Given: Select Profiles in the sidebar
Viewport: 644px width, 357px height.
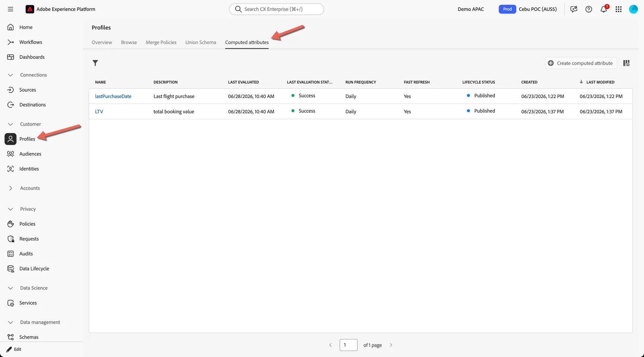Looking at the screenshot, I should tap(27, 139).
